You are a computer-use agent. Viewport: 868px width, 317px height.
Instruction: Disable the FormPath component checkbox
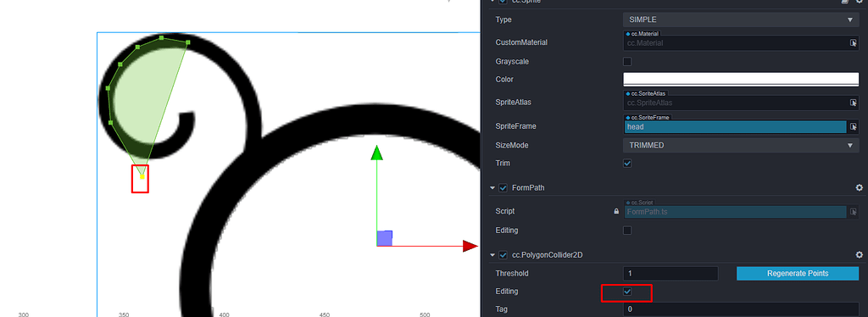pyautogui.click(x=504, y=188)
